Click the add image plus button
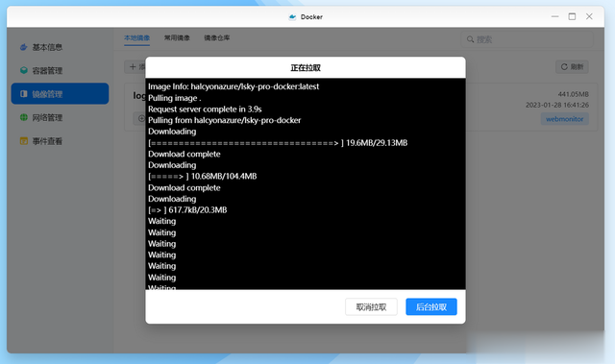This screenshot has width=615, height=364. [135, 67]
